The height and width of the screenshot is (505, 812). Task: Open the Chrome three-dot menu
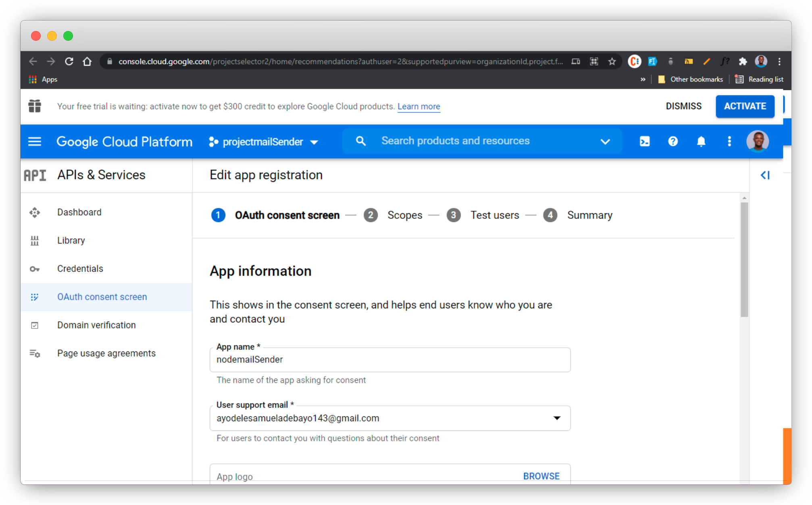pyautogui.click(x=779, y=61)
